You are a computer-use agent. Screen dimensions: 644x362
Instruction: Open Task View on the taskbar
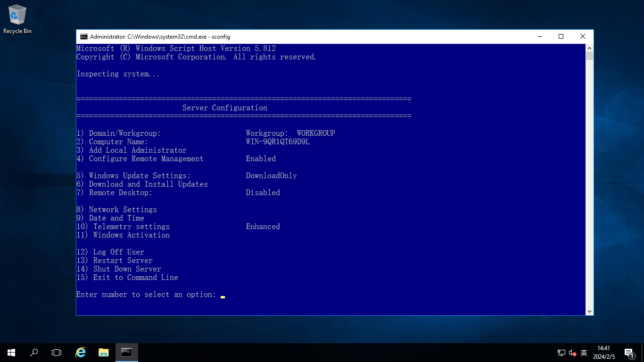57,353
